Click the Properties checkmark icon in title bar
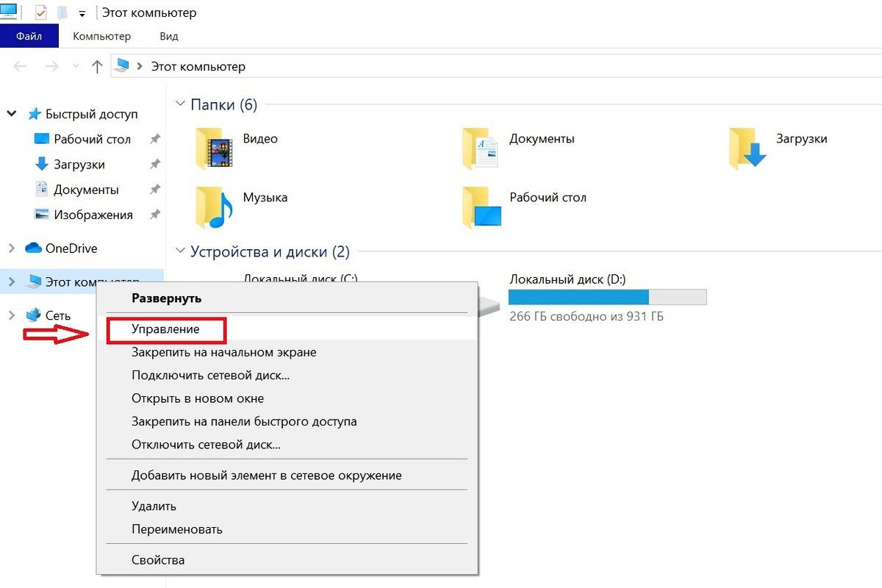 click(41, 13)
